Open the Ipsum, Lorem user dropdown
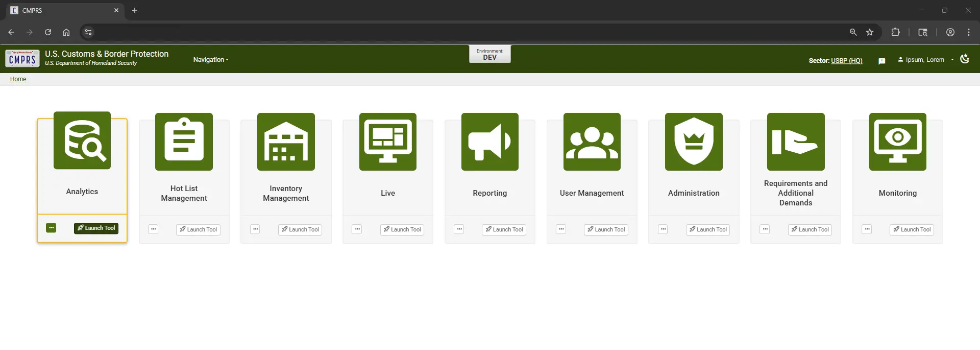The image size is (980, 350). pos(926,60)
